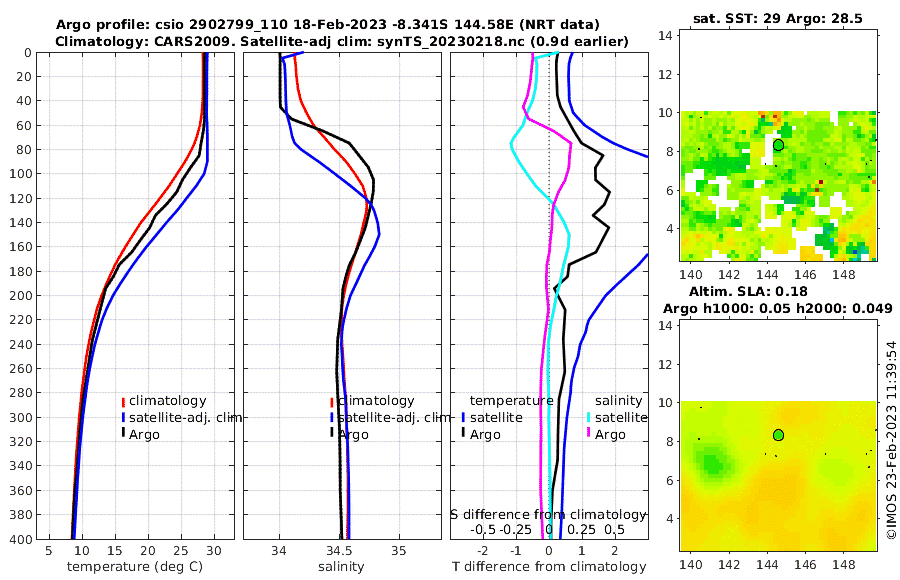Image resolution: width=900 pixels, height=580 pixels.
Task: Click the 'salinity' x-axis label
Action: [x=341, y=567]
